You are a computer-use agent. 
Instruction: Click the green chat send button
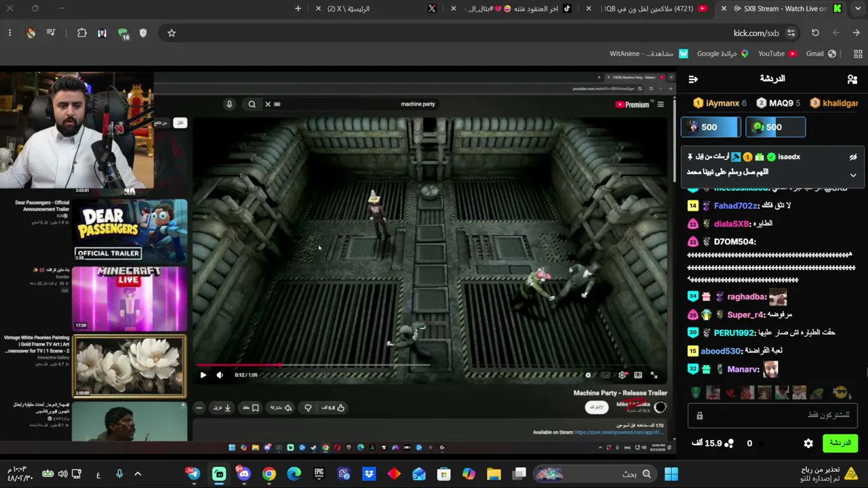pos(840,443)
